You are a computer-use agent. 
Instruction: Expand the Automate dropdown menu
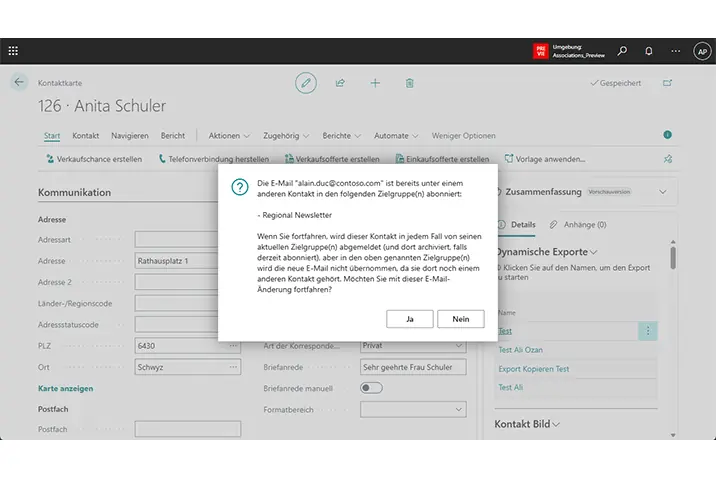coord(396,136)
